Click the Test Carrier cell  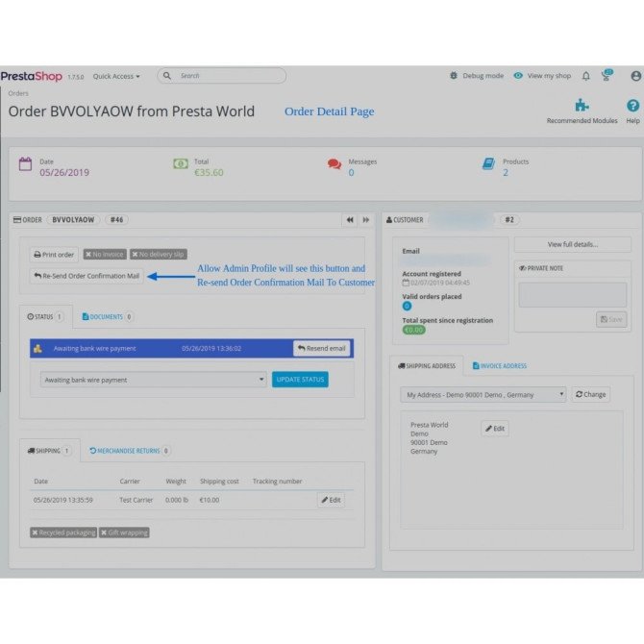click(x=136, y=500)
